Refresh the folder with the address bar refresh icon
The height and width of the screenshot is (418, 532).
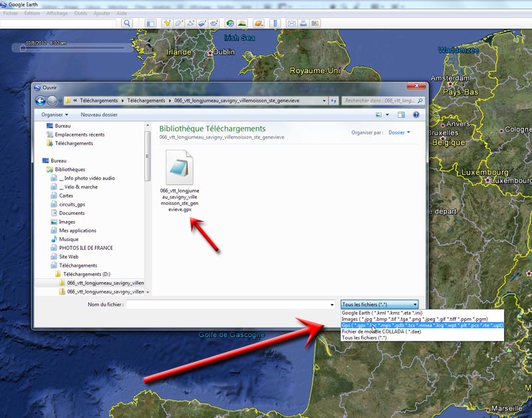click(x=334, y=101)
